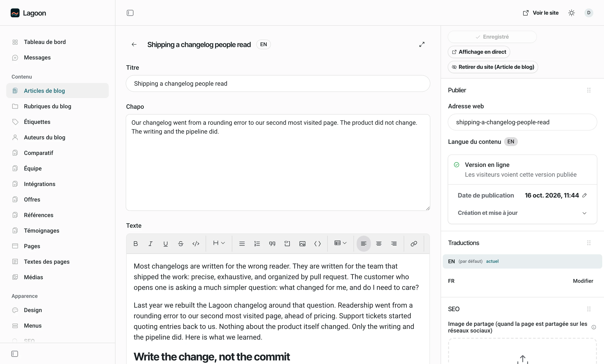Click the Adresse web slug field
The width and height of the screenshot is (604, 364).
522,122
